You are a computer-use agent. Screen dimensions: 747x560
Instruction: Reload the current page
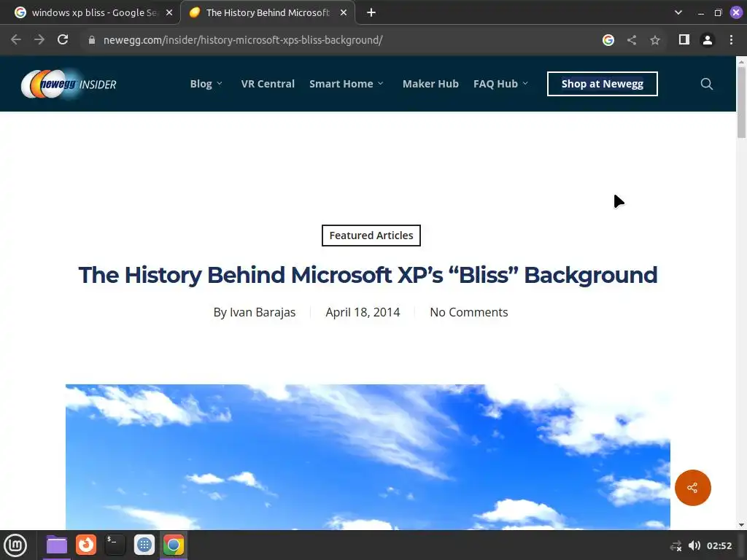pos(63,40)
